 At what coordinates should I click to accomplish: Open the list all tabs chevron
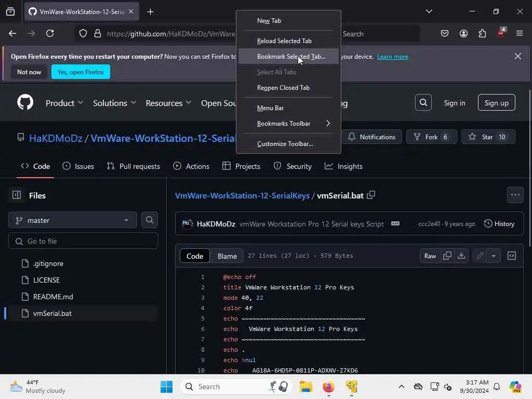429,11
